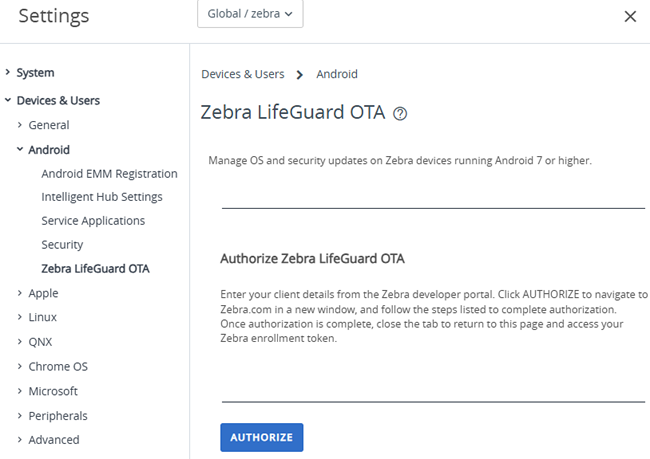Close the Settings dialog with X
Viewport: 650px width, 459px height.
(630, 17)
